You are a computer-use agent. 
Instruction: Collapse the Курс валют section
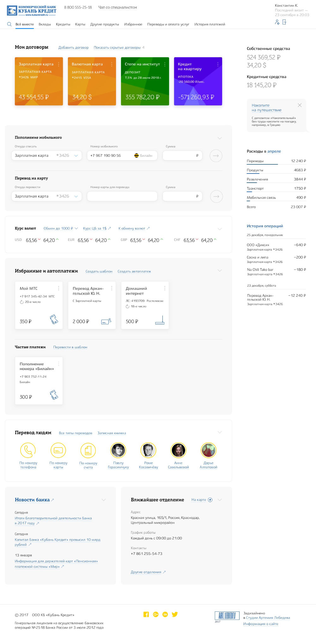tap(220, 229)
